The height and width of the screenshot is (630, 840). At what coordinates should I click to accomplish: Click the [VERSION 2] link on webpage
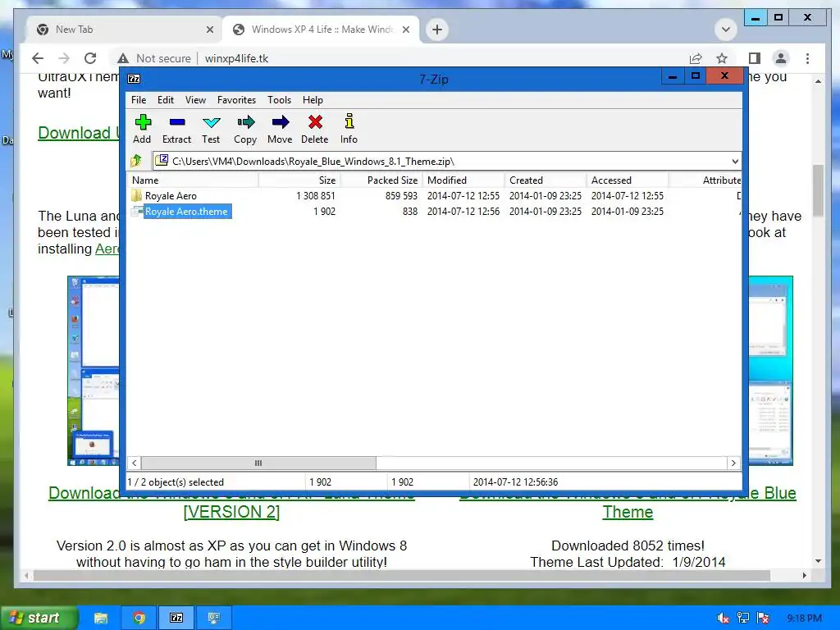(x=231, y=512)
